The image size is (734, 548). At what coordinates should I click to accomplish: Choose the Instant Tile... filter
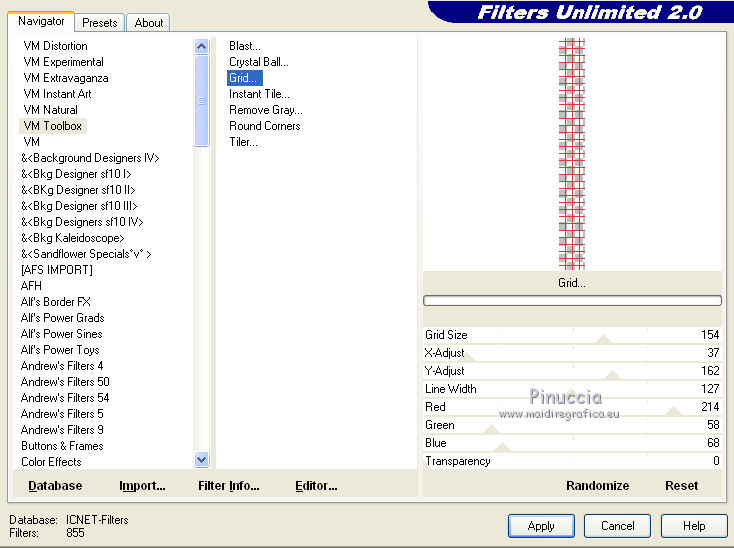click(x=259, y=94)
